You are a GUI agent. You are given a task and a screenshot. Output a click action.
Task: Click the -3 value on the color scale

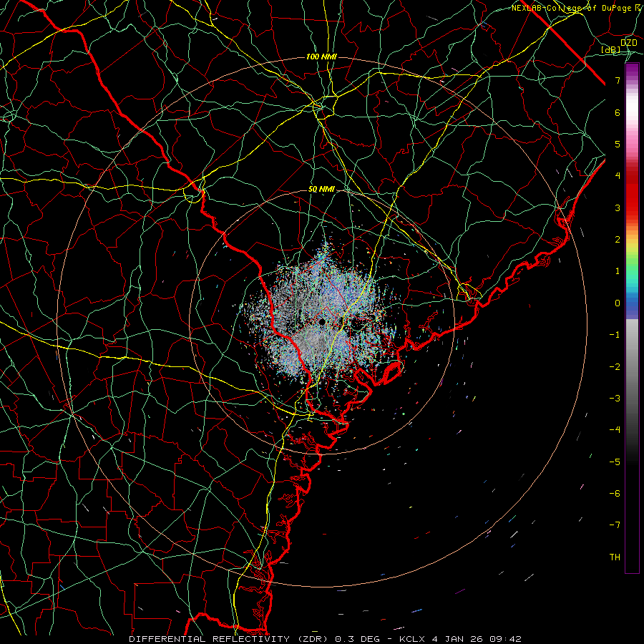click(615, 398)
